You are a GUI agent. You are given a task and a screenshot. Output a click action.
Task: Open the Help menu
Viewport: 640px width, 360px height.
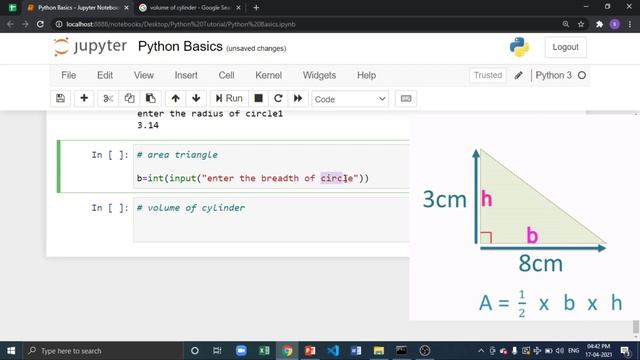[367, 76]
